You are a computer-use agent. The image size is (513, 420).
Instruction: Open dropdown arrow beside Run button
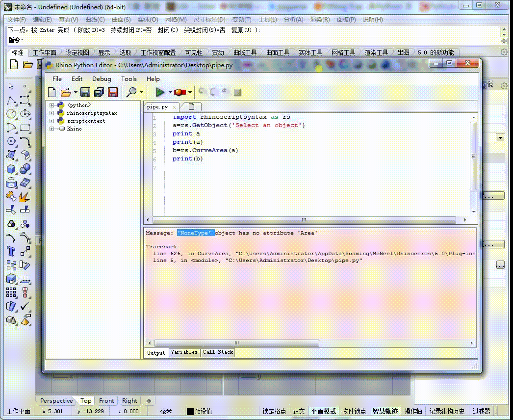click(x=170, y=92)
